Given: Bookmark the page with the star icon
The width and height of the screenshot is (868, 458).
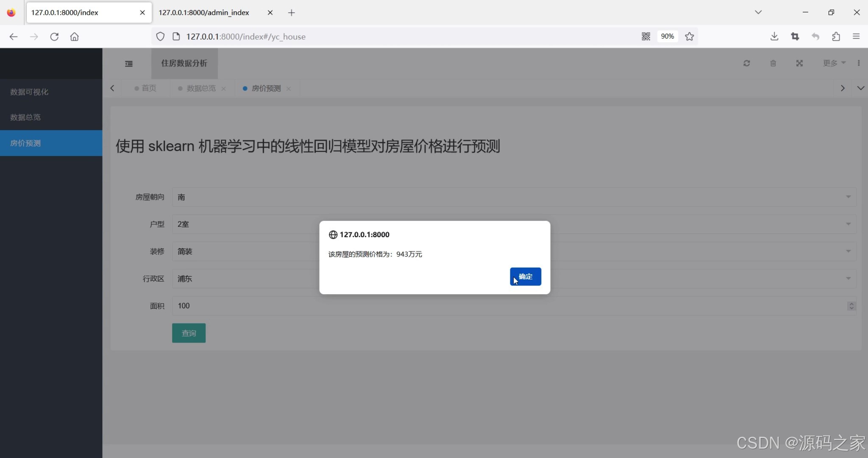Looking at the screenshot, I should click(689, 36).
